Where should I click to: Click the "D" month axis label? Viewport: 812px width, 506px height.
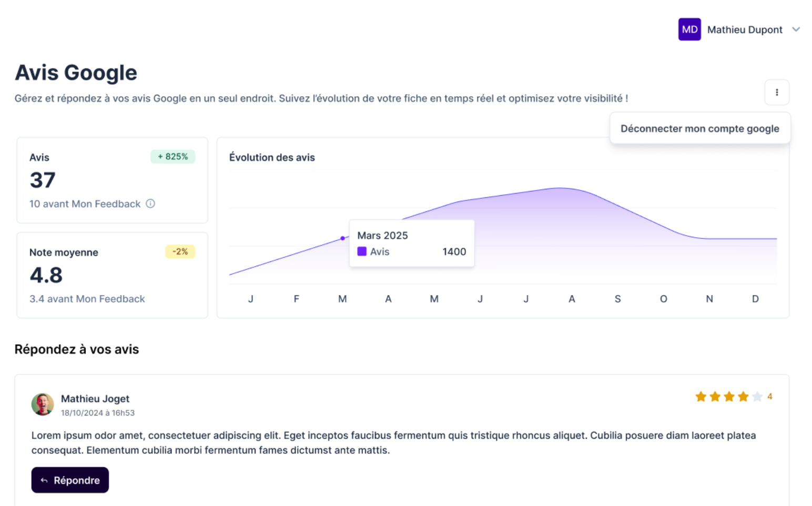tap(755, 299)
